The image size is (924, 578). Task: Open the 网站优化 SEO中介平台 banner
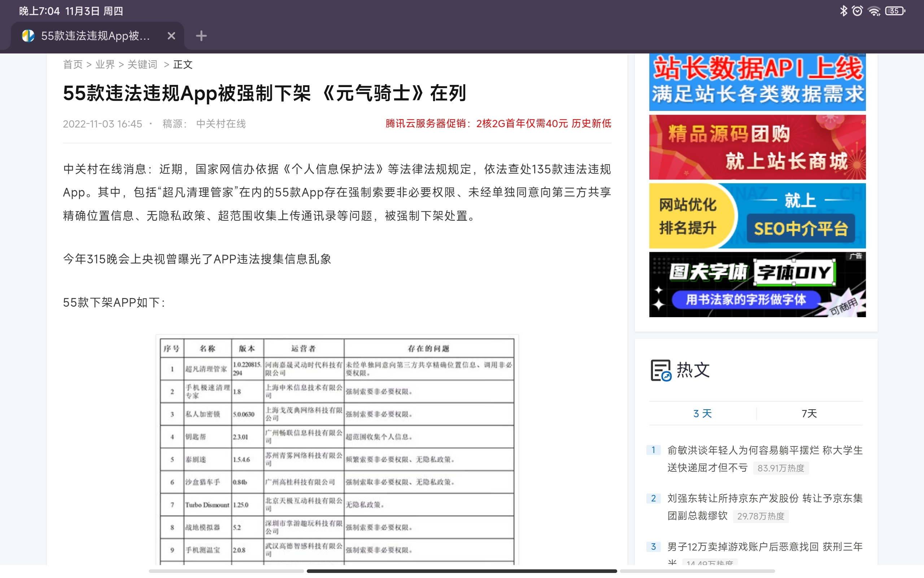tap(757, 216)
